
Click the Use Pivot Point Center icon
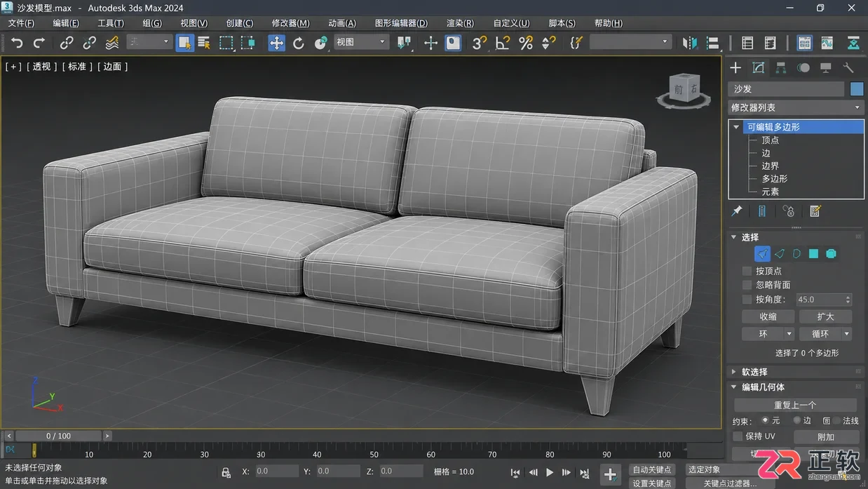point(405,43)
